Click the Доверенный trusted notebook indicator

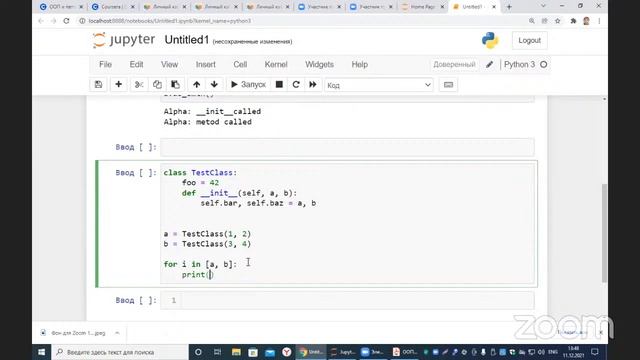click(454, 64)
